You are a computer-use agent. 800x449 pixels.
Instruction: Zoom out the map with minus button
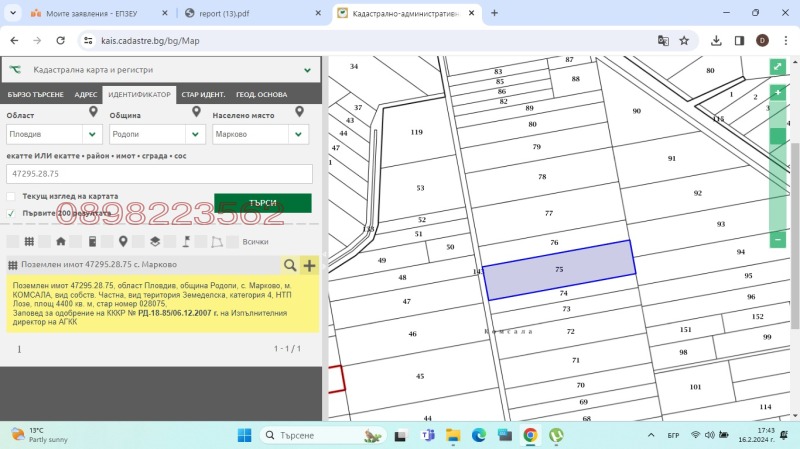(x=778, y=239)
